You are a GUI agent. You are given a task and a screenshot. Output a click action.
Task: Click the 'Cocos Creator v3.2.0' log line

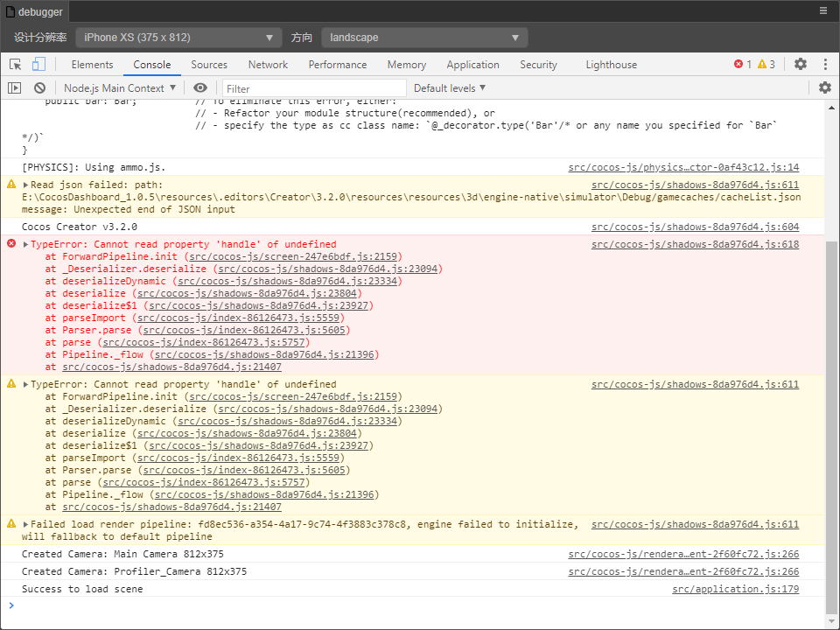pyautogui.click(x=80, y=227)
